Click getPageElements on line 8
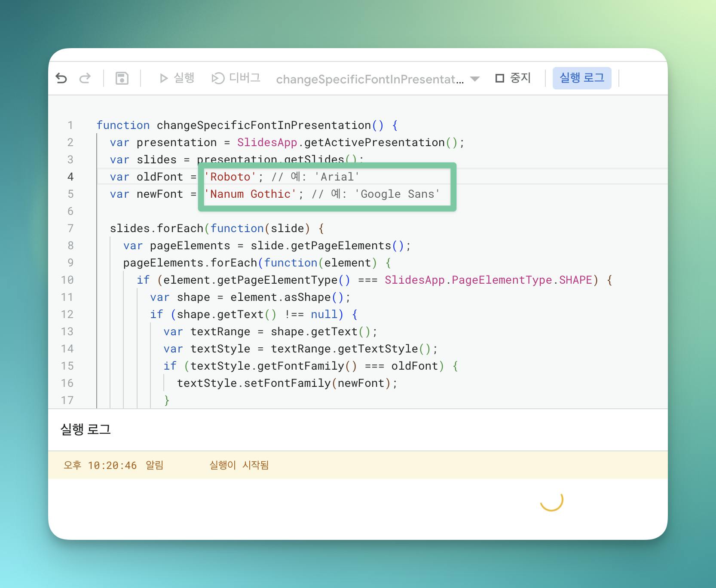This screenshot has height=588, width=716. coord(341,246)
